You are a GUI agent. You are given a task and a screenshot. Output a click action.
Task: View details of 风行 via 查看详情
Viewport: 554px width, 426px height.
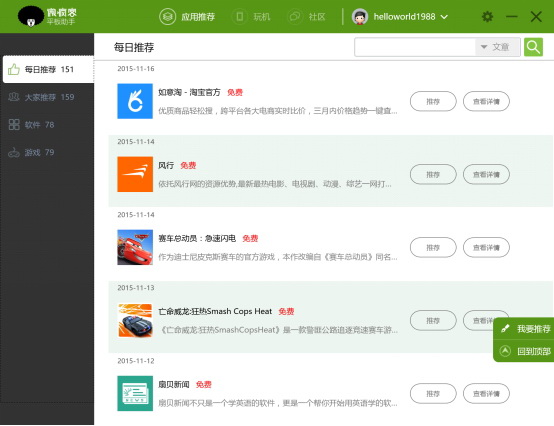click(487, 174)
